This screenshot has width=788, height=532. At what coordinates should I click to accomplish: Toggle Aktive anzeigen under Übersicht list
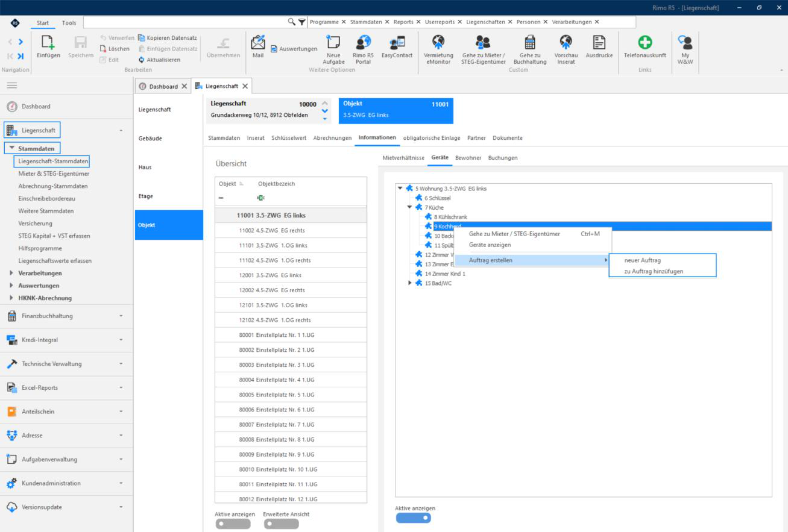click(x=233, y=524)
